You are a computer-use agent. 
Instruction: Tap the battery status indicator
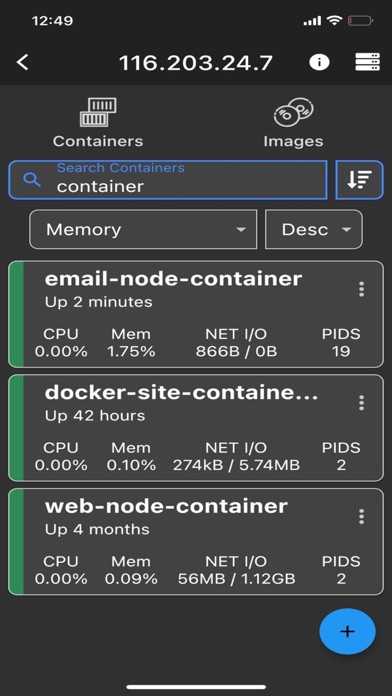[360, 20]
